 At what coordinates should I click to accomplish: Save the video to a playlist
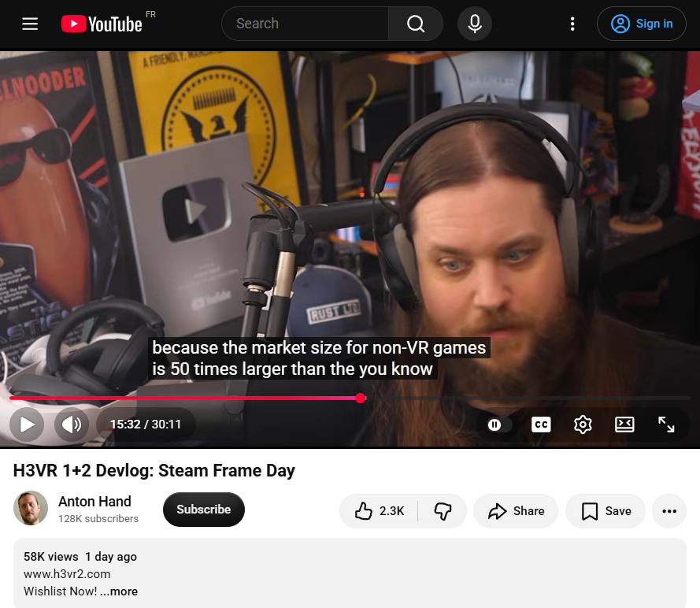[x=606, y=510]
